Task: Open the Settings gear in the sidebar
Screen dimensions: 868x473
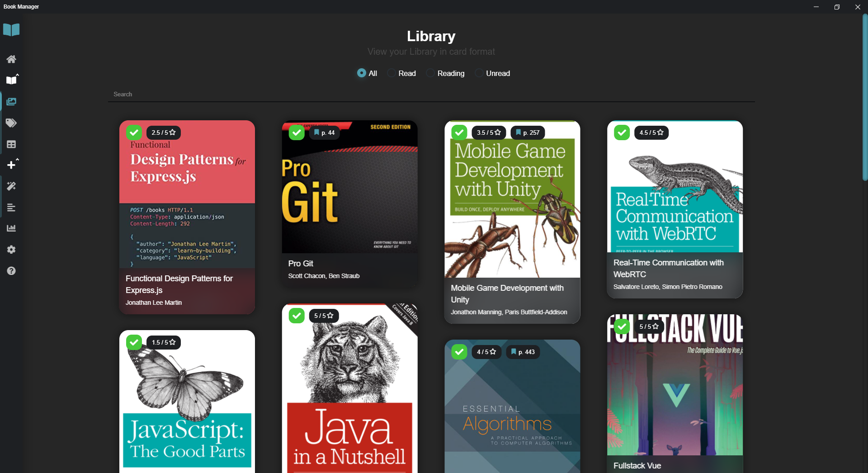Action: click(11, 249)
